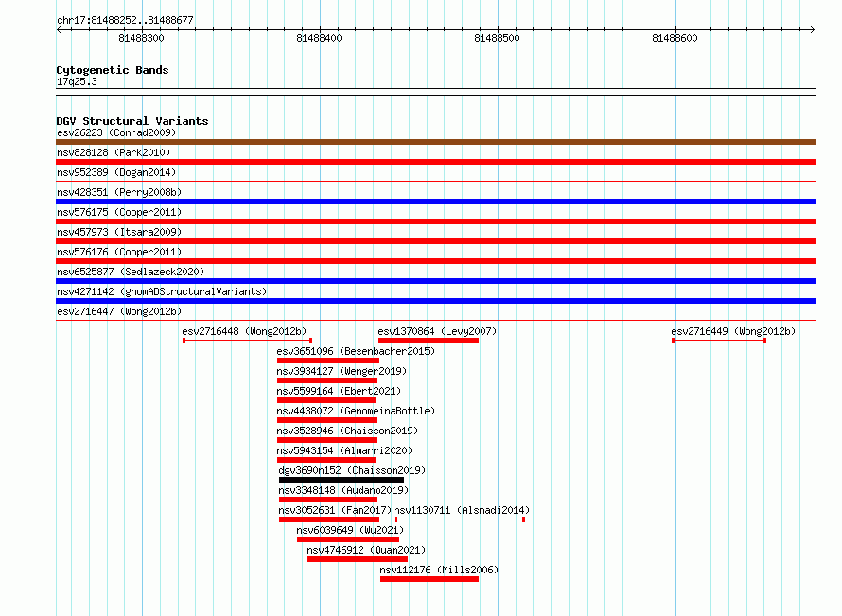
Task: Open the first nsv576175 (Cooper2011) label
Action: 119,212
